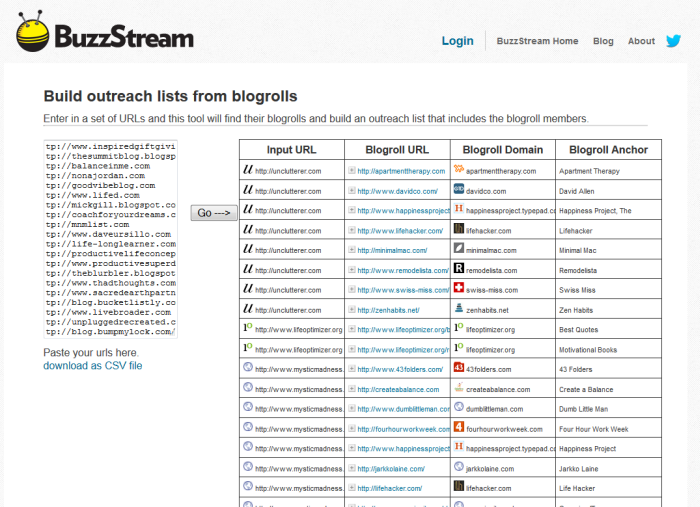The image size is (700, 507).
Task: Click apartmenttherapy.com favicon in Blogroll Domain
Action: (x=459, y=169)
